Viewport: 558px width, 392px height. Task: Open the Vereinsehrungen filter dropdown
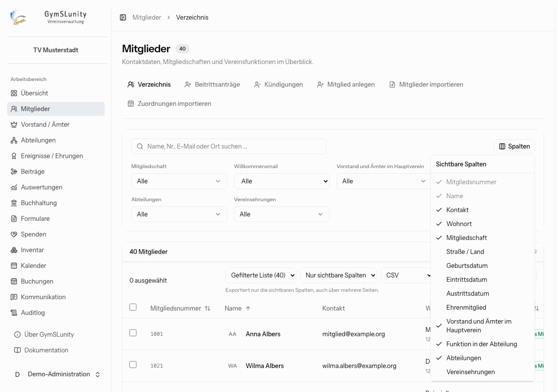pos(282,214)
